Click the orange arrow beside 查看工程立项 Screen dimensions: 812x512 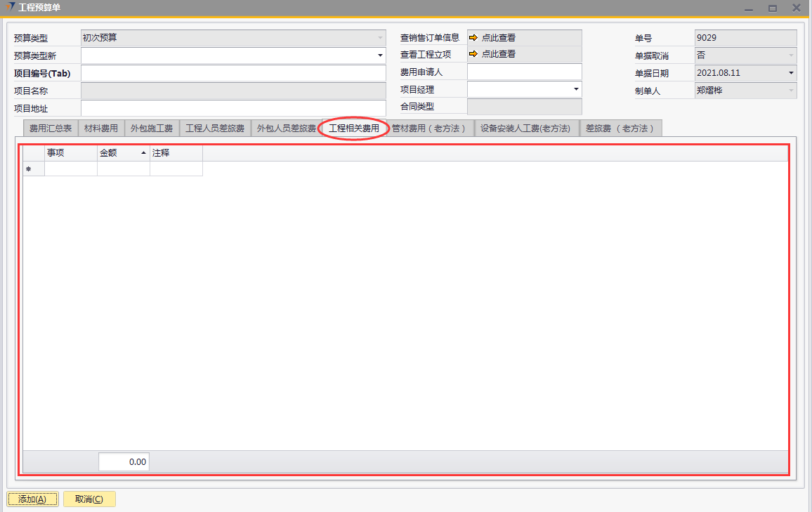[473, 54]
